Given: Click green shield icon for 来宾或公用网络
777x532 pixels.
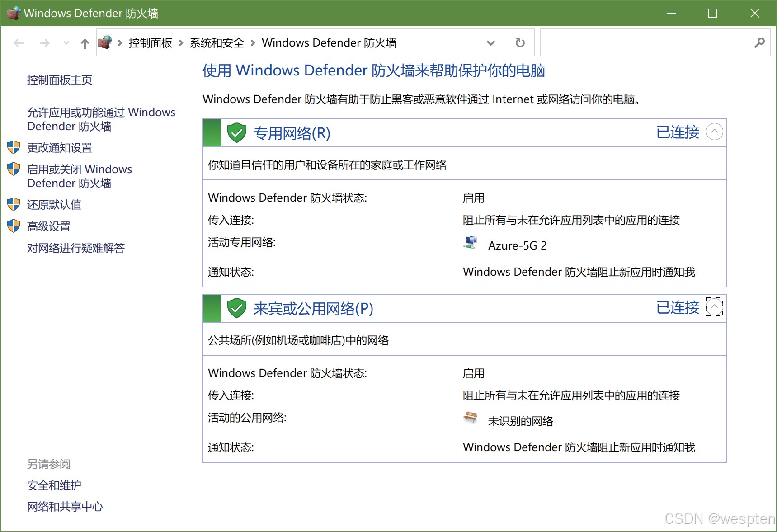Looking at the screenshot, I should pos(236,308).
